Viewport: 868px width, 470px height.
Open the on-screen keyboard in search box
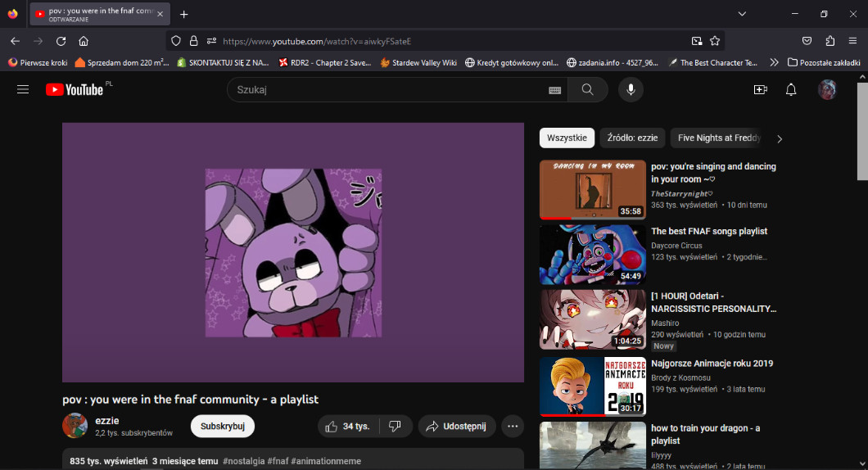[555, 90]
